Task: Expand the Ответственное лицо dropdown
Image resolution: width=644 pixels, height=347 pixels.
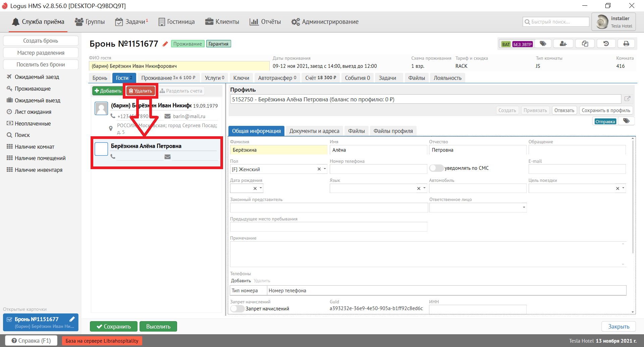Action: [x=524, y=207]
